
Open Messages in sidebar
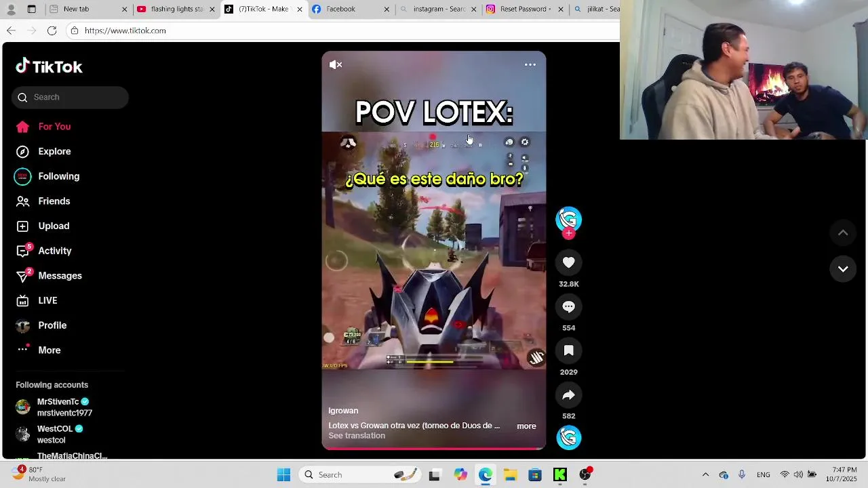tap(60, 276)
